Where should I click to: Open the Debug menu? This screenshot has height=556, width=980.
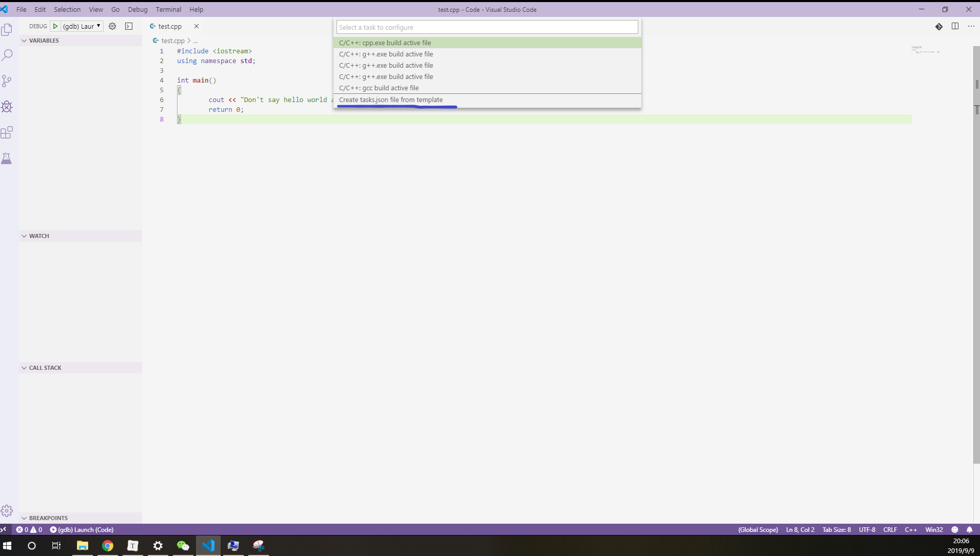pyautogui.click(x=138, y=9)
